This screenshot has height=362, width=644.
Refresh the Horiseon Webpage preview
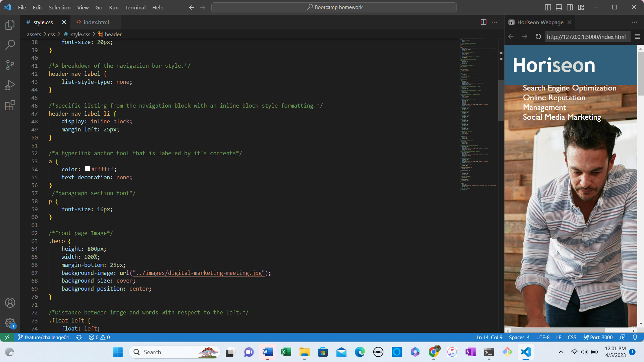538,37
